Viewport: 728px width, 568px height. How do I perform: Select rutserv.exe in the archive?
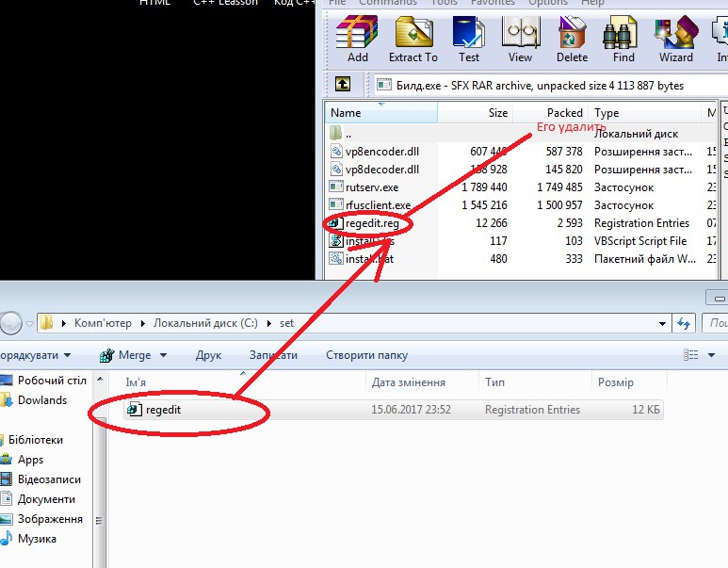pos(371,187)
